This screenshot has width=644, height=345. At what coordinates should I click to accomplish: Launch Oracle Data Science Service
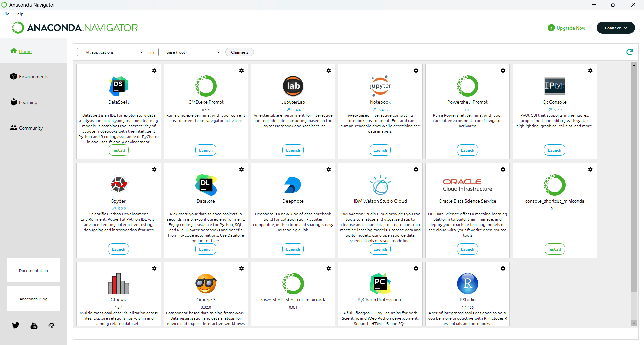coord(468,249)
